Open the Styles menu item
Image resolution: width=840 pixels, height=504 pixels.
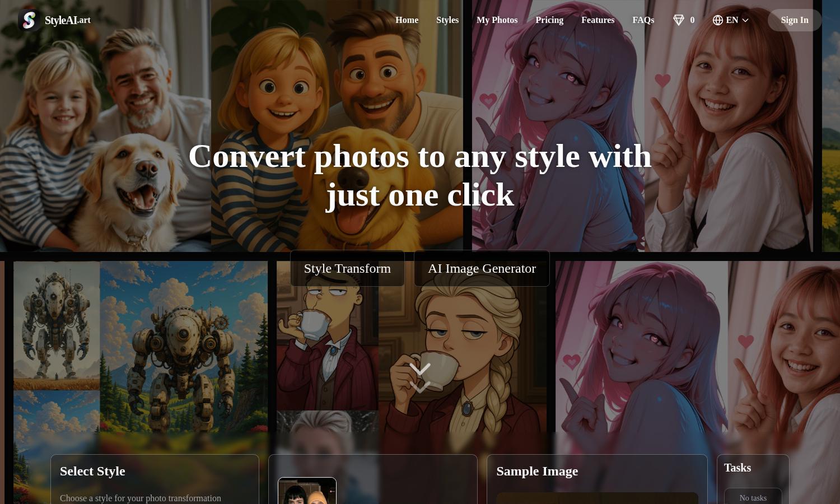[x=447, y=20]
